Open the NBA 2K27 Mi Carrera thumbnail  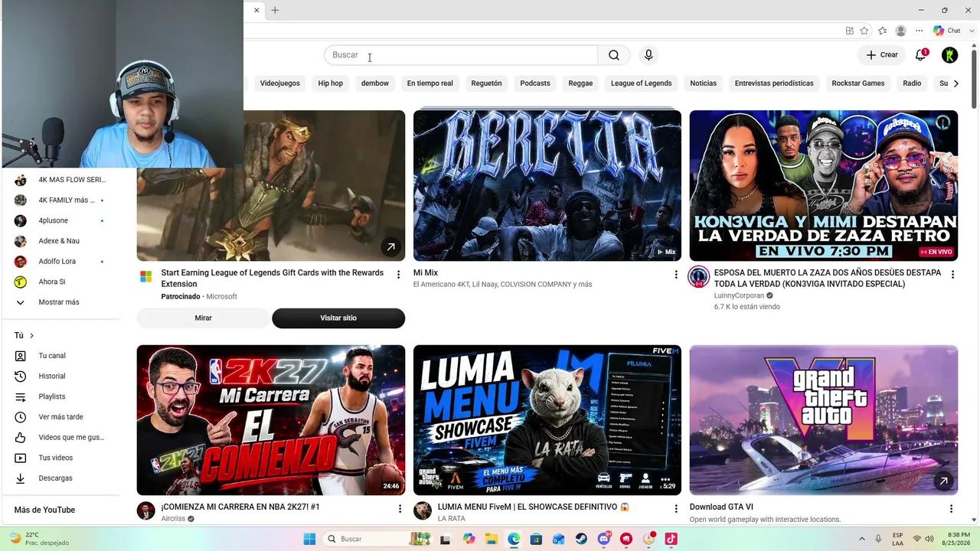pos(271,420)
